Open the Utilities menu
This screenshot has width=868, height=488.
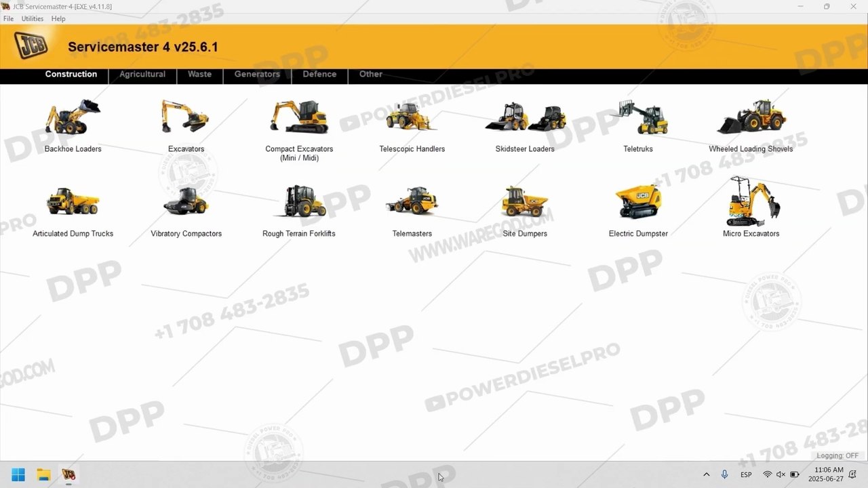point(32,19)
